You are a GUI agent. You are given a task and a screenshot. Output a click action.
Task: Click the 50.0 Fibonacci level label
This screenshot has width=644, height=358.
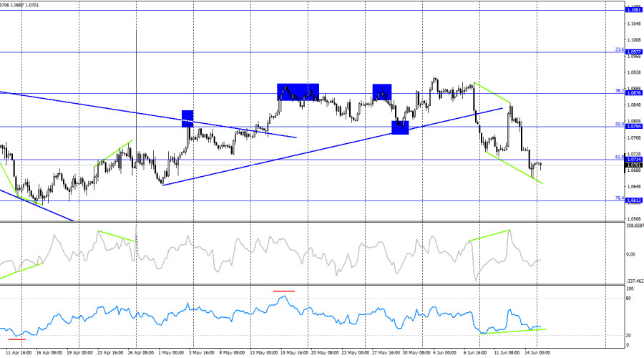(x=620, y=124)
